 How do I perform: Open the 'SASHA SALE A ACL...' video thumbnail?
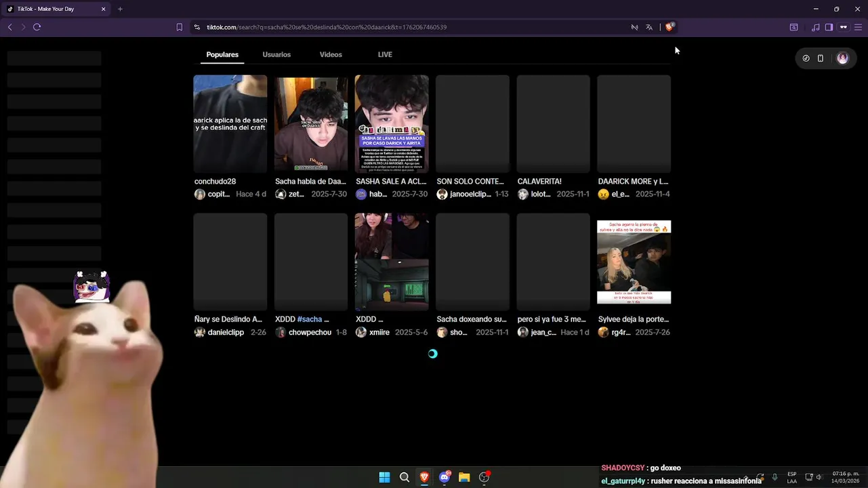click(392, 123)
